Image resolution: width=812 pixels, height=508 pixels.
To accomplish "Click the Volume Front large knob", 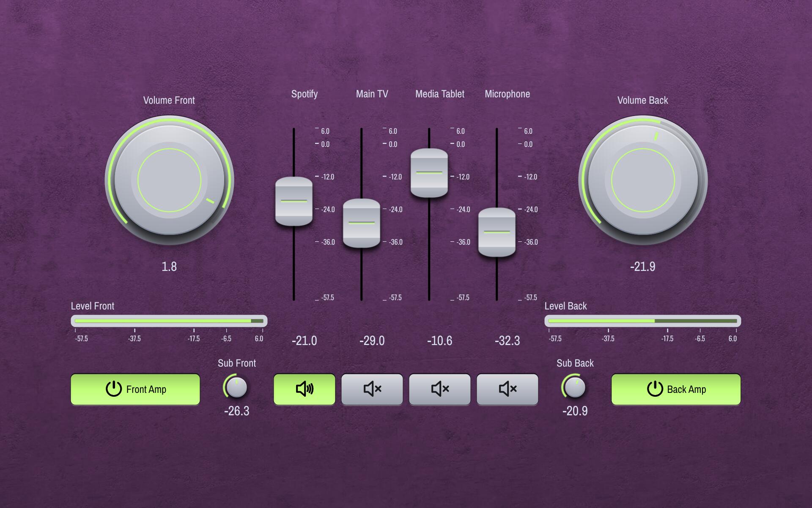I will pos(169,180).
